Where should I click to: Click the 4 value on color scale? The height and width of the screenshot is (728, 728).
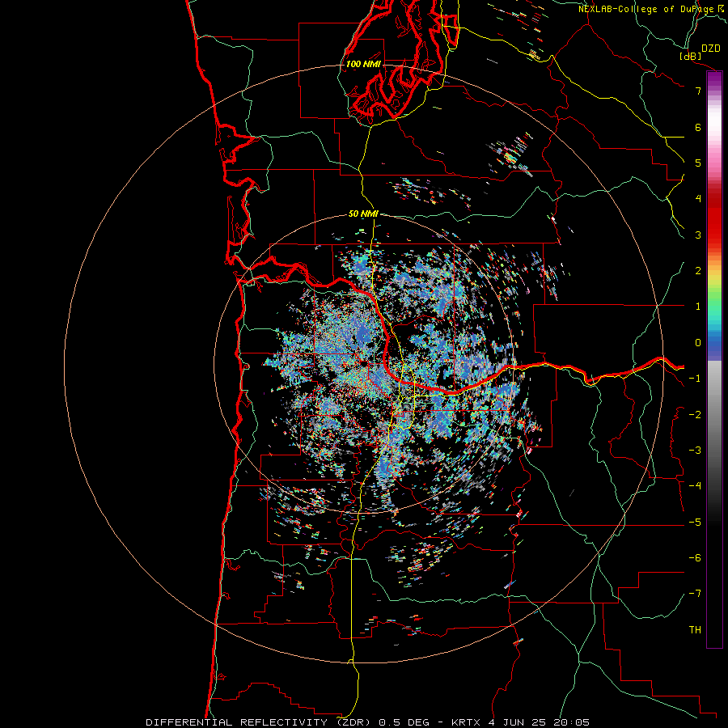pos(698,199)
